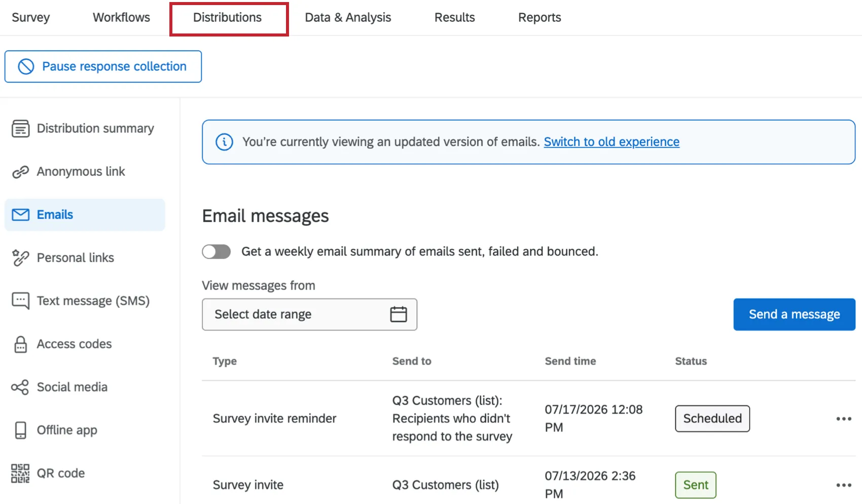Click the Email messages heading
Viewport: 862px width, 504px height.
(265, 217)
